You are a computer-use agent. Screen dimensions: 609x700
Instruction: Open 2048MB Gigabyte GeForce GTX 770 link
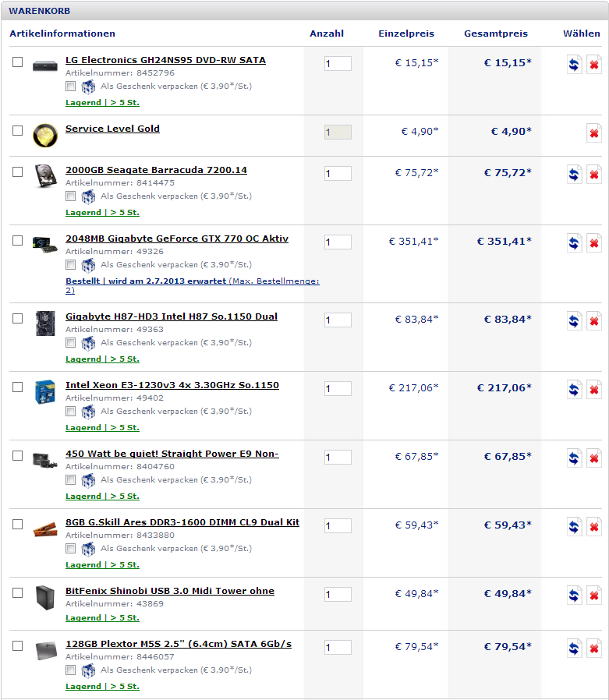click(x=177, y=239)
